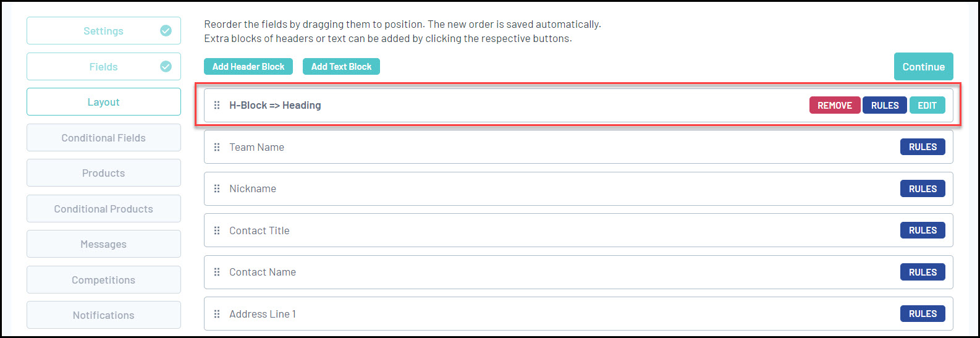
Task: Open the Products step
Action: click(x=103, y=173)
